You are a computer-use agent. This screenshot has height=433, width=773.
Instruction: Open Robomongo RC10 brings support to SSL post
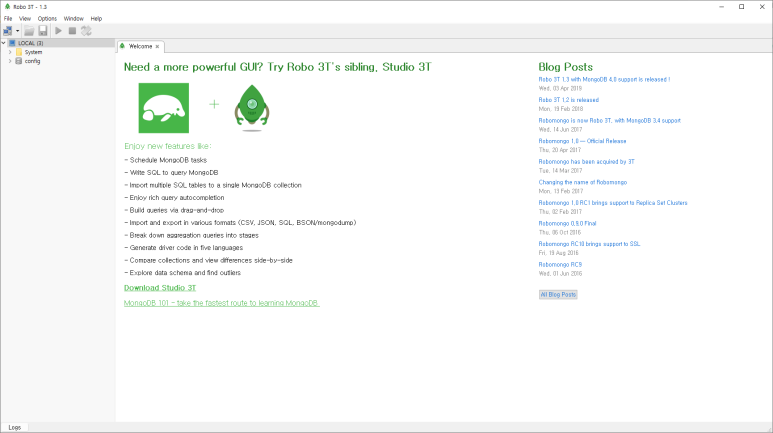pyautogui.click(x=589, y=244)
